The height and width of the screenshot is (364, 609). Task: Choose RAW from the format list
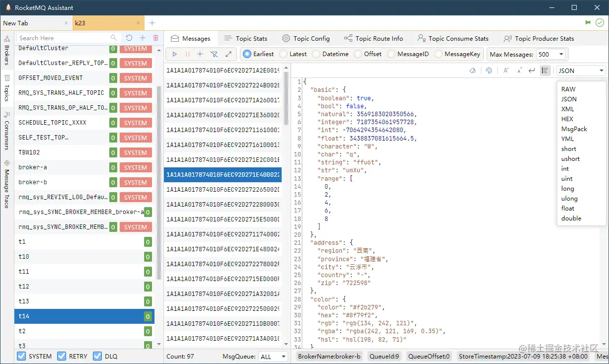582,89
